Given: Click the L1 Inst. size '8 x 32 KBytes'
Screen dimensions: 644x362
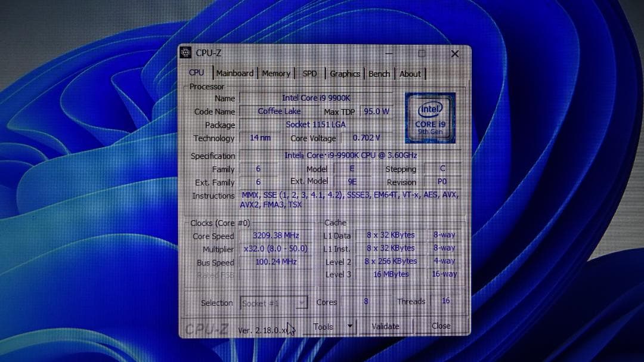Looking at the screenshot, I should tap(391, 248).
